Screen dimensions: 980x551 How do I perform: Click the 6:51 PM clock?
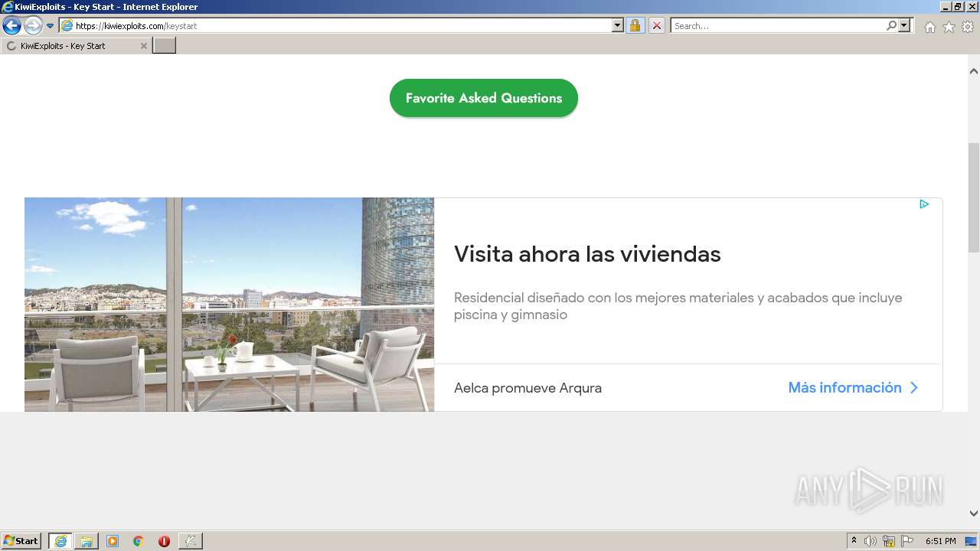[940, 541]
